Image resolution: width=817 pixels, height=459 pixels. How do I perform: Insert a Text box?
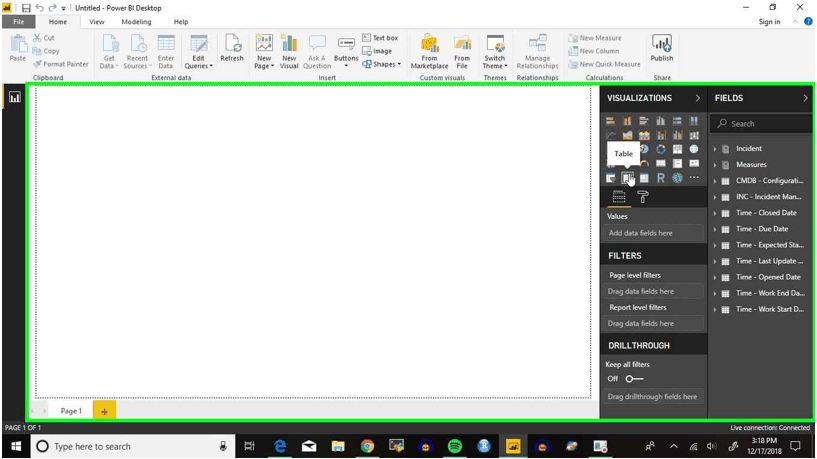[x=380, y=38]
